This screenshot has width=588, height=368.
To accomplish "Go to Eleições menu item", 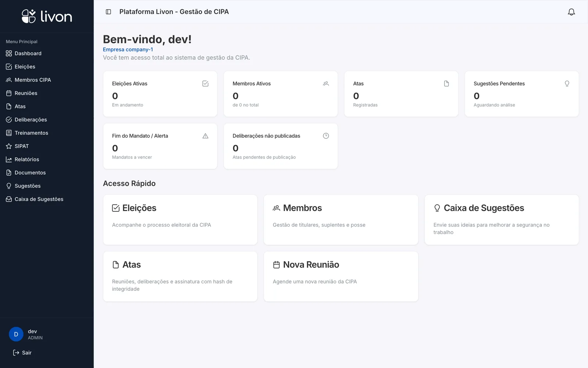I will pyautogui.click(x=47, y=67).
